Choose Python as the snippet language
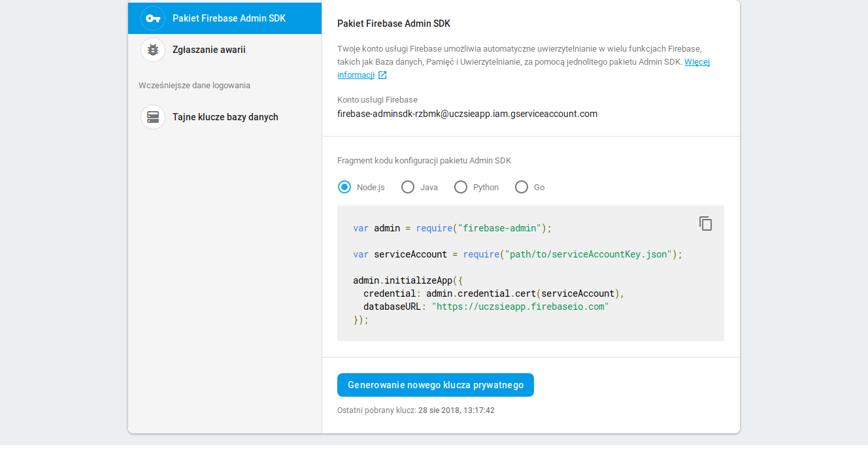Screen dimensions: 868x449 click(x=461, y=187)
